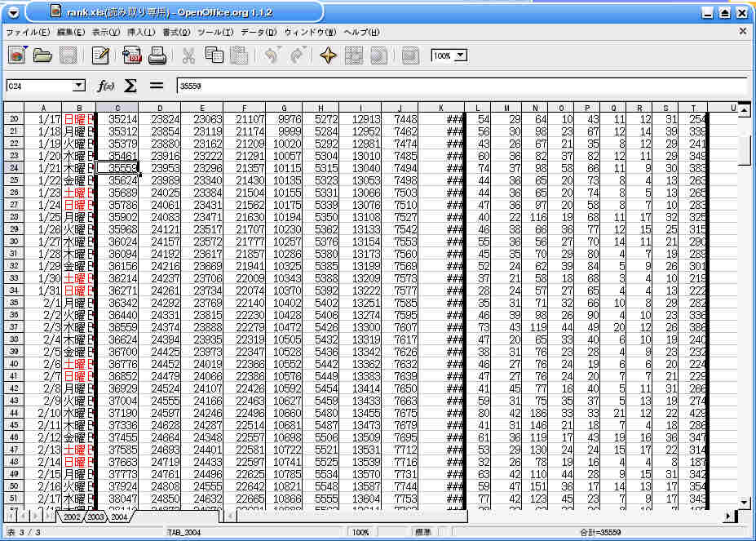Viewport: 756px width, 541px height.
Task: Switch to the 2003 sheet tab
Action: [x=95, y=517]
